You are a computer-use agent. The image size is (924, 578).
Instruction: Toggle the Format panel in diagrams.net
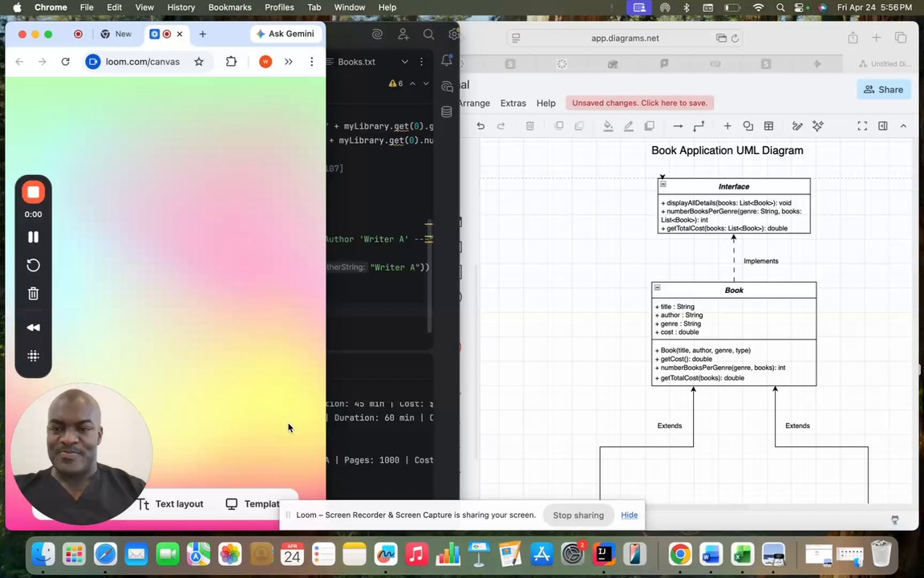(x=883, y=125)
